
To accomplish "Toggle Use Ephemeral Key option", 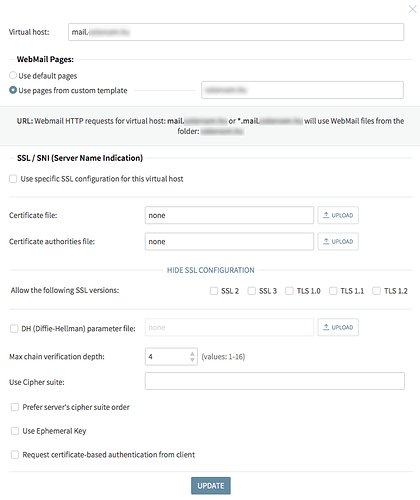I will point(15,431).
